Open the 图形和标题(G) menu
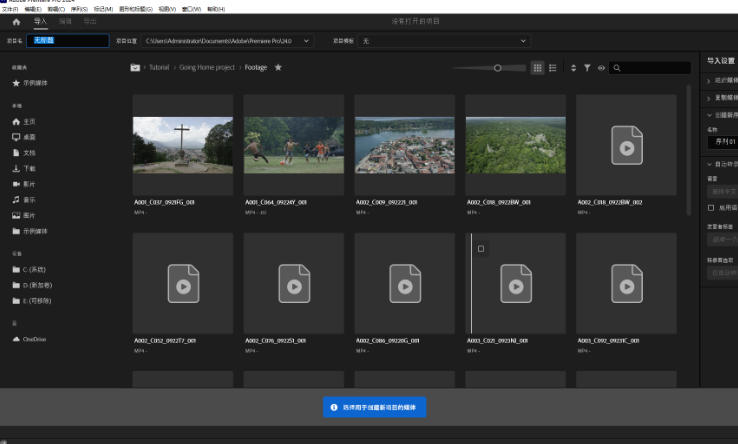738x444 pixels. tap(136, 9)
